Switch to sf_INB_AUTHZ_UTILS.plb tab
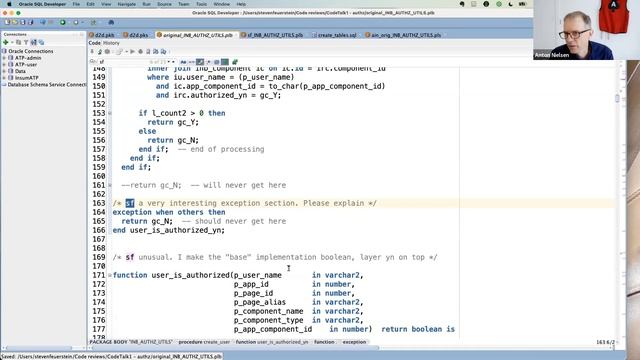 pos(272,35)
